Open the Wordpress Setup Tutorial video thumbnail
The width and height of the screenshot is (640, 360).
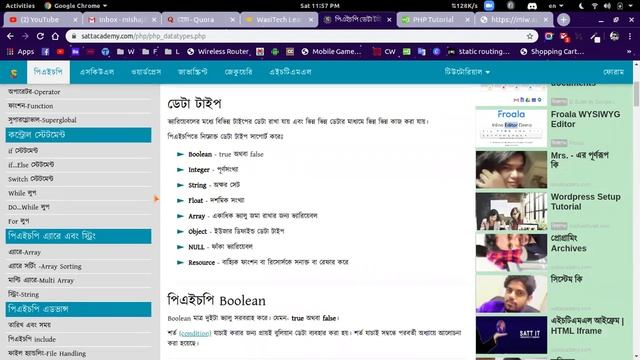[x=511, y=211]
